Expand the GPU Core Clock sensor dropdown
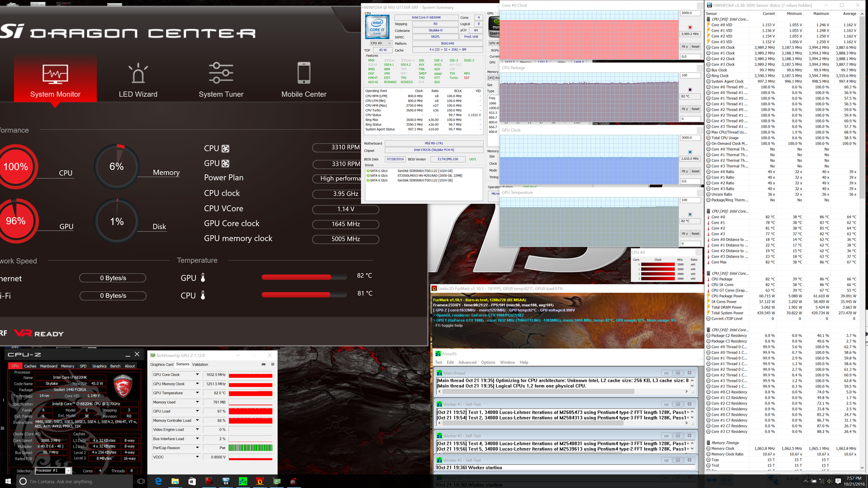The image size is (868, 488). point(197,375)
